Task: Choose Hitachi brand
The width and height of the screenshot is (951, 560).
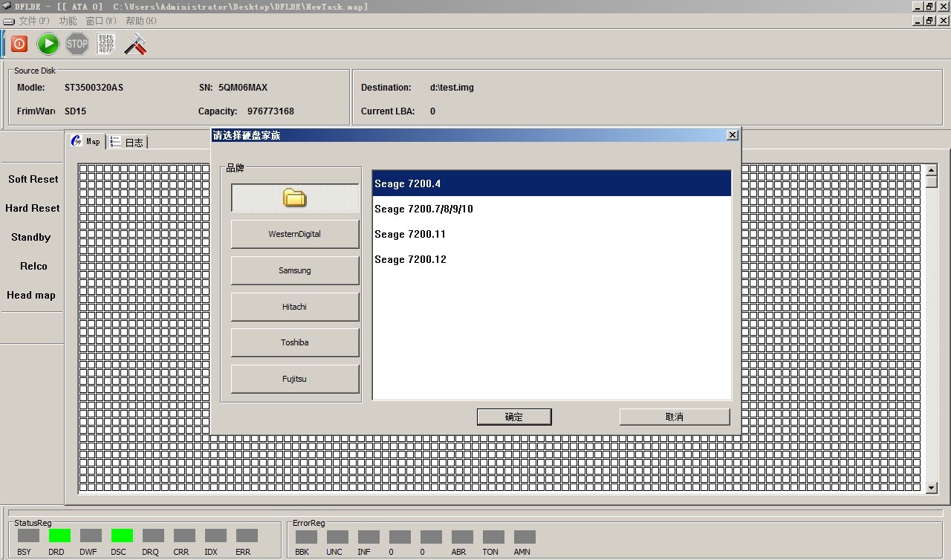Action: tap(295, 307)
